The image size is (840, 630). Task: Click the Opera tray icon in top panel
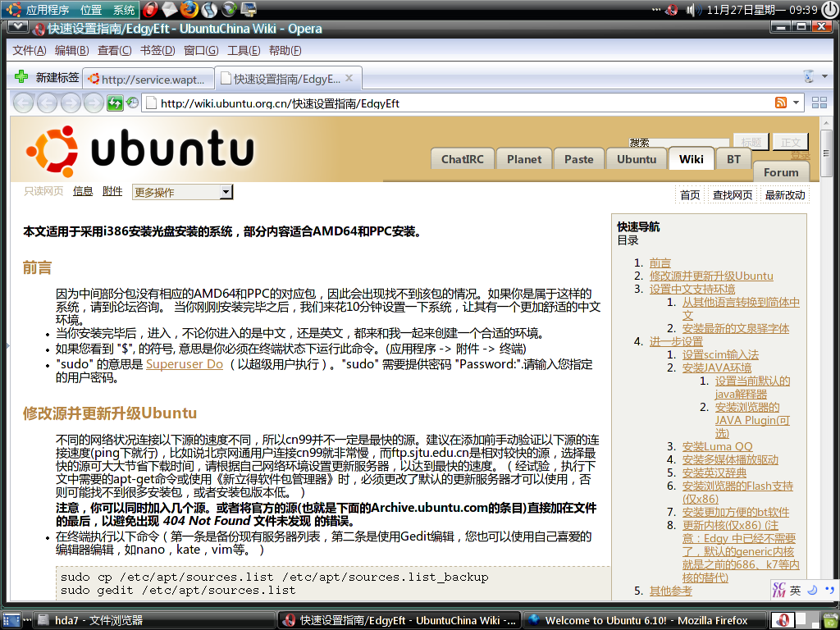(671, 10)
